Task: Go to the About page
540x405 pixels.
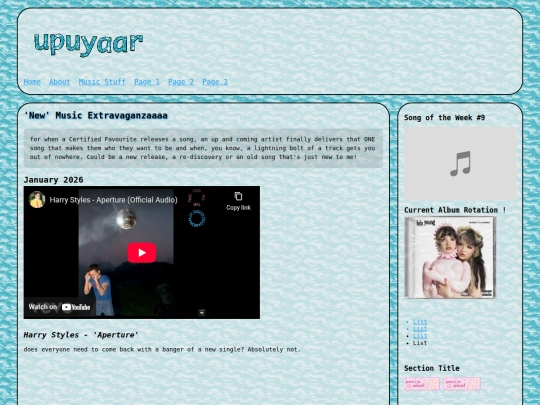Action: click(60, 82)
